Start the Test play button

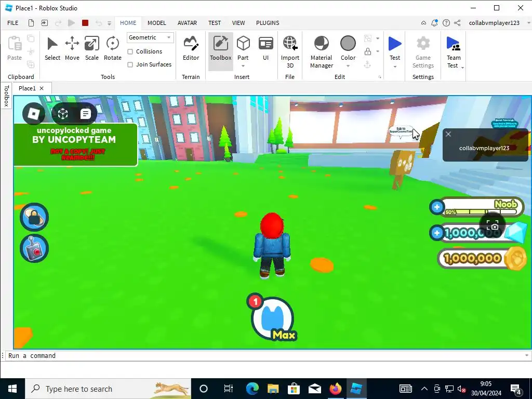point(395,47)
